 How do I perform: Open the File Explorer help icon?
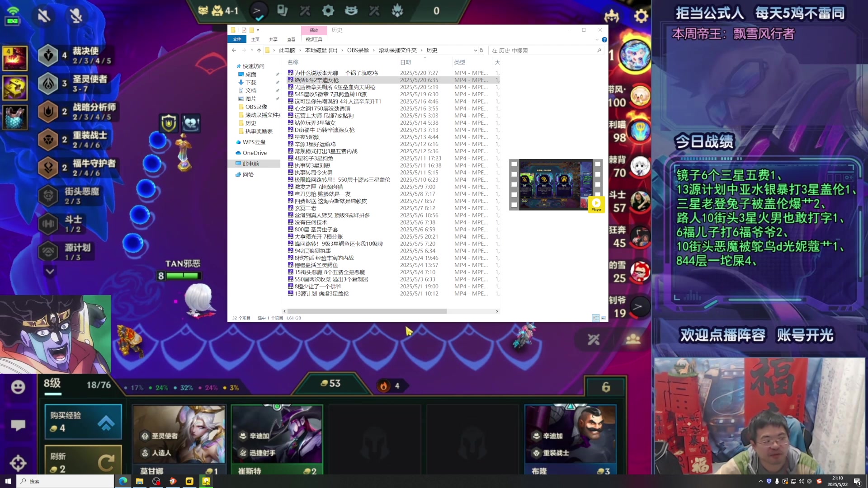point(604,40)
